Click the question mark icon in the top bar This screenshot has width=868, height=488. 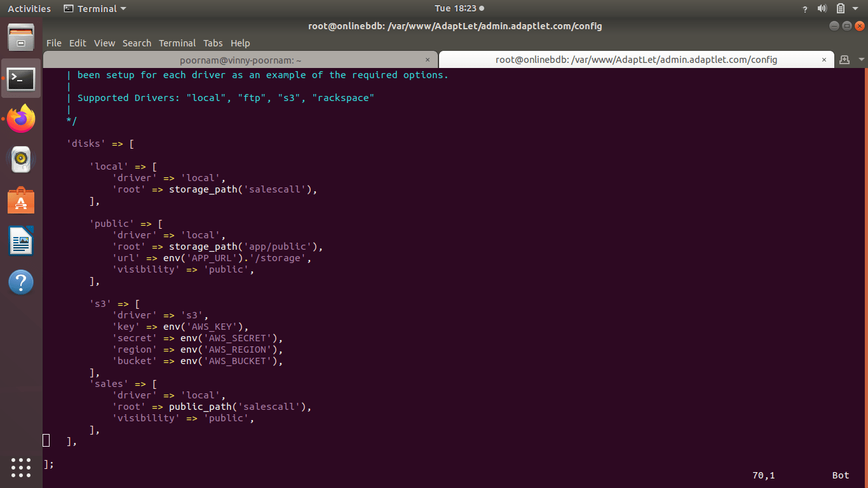point(804,8)
